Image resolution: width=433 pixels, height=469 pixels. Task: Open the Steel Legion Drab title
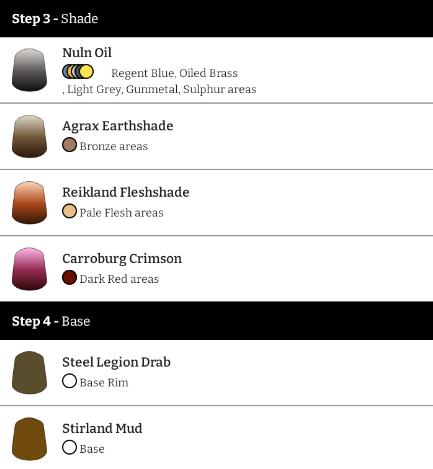[116, 362]
